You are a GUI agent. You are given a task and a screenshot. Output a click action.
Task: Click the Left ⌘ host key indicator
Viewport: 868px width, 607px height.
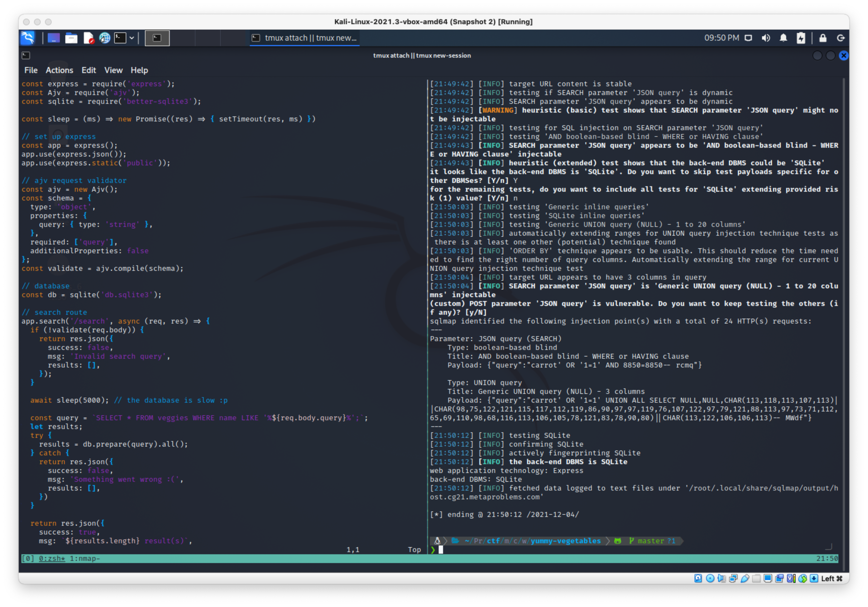(x=832, y=578)
